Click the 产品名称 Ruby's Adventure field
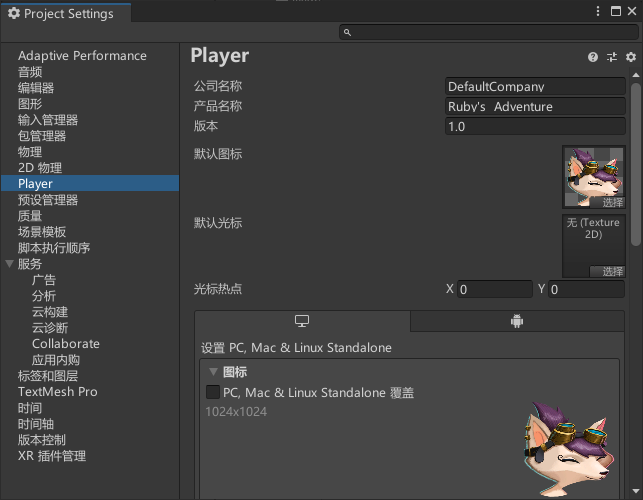This screenshot has height=500, width=643. pos(535,107)
